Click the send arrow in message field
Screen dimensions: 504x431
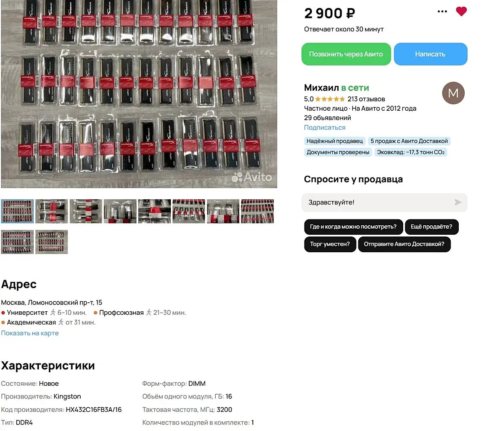click(458, 202)
